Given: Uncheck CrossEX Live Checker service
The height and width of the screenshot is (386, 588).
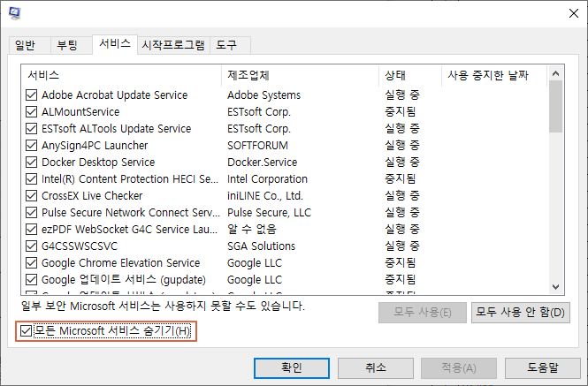Looking at the screenshot, I should (x=32, y=195).
